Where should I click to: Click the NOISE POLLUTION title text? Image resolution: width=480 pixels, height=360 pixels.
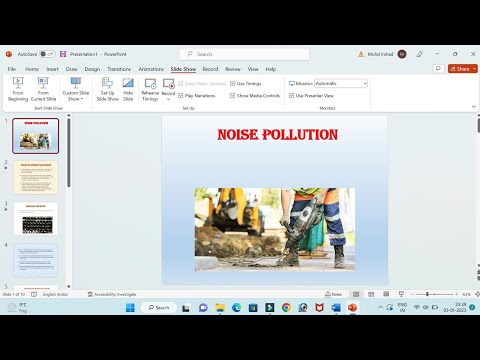point(277,135)
